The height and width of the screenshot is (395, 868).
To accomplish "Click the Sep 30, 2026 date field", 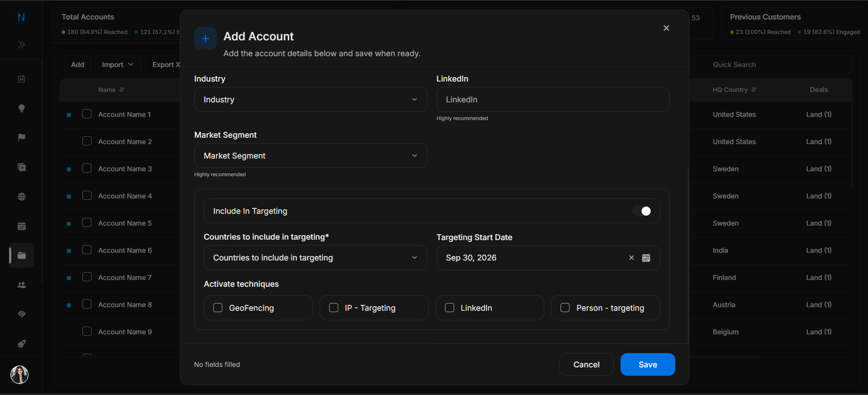I will 548,258.
